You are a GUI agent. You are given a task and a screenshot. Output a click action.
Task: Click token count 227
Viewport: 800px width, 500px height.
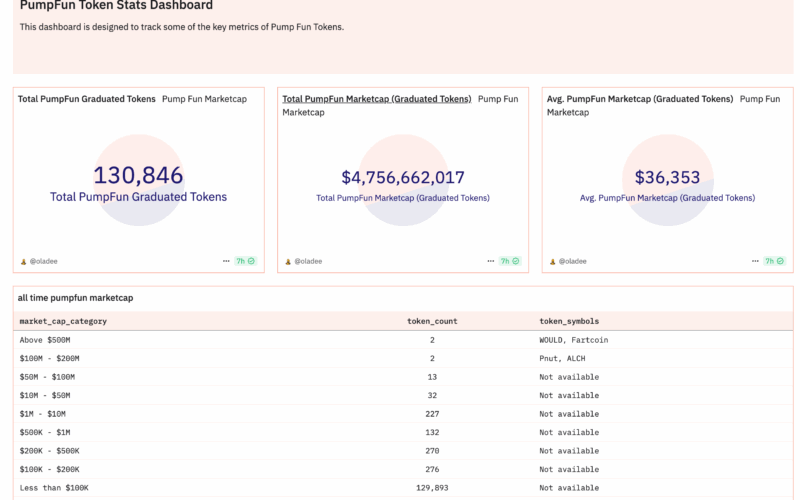click(432, 414)
